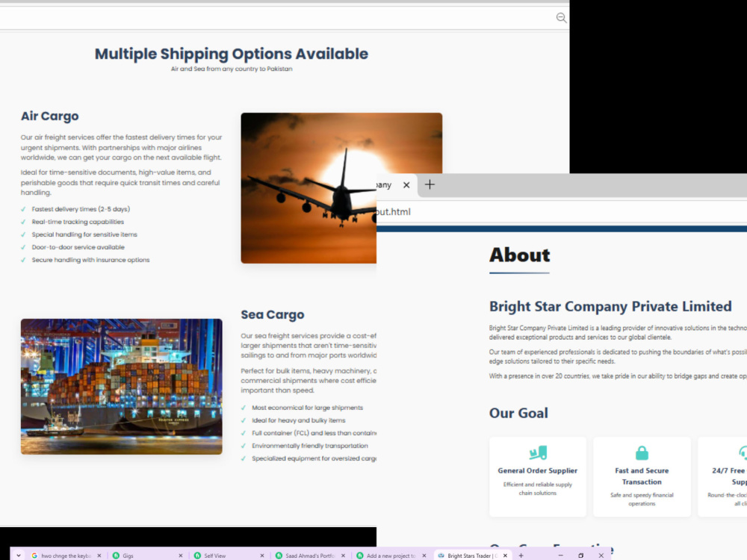Image resolution: width=747 pixels, height=560 pixels.
Task: Click 'Fastest delivery times (2-5 days)' list item
Action: (x=81, y=209)
